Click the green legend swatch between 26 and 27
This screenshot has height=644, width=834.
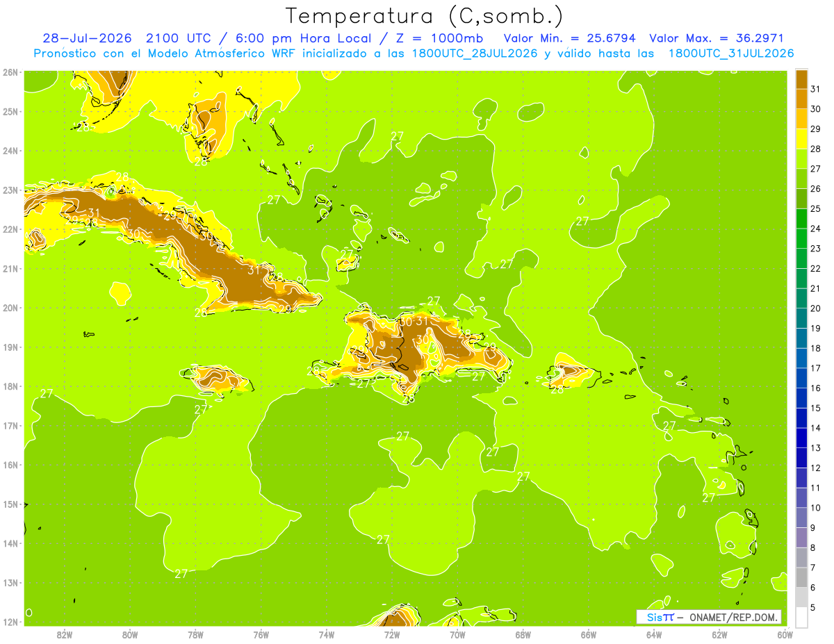click(801, 179)
